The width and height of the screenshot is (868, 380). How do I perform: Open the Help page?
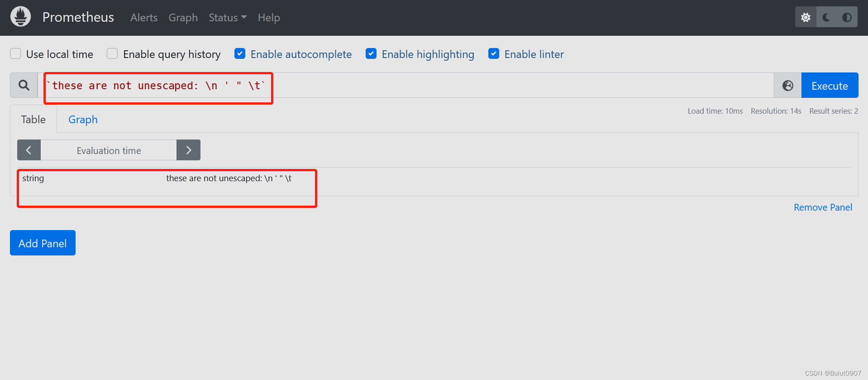click(x=269, y=18)
